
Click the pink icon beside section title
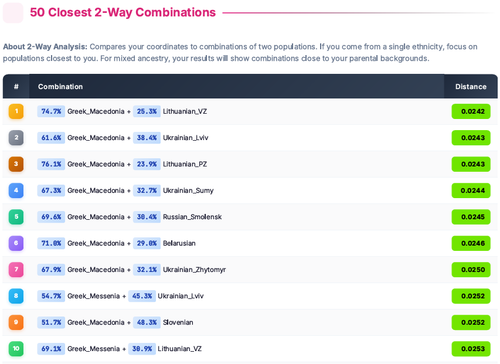13,13
